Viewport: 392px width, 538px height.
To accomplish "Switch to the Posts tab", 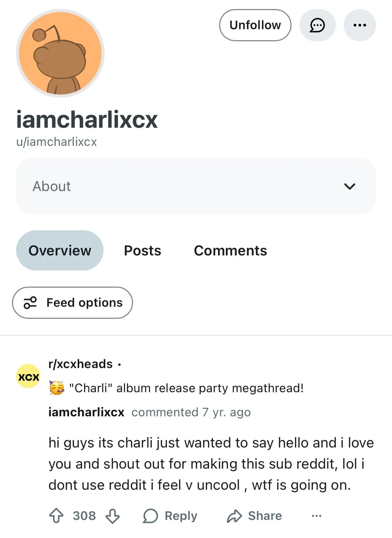I will point(142,251).
